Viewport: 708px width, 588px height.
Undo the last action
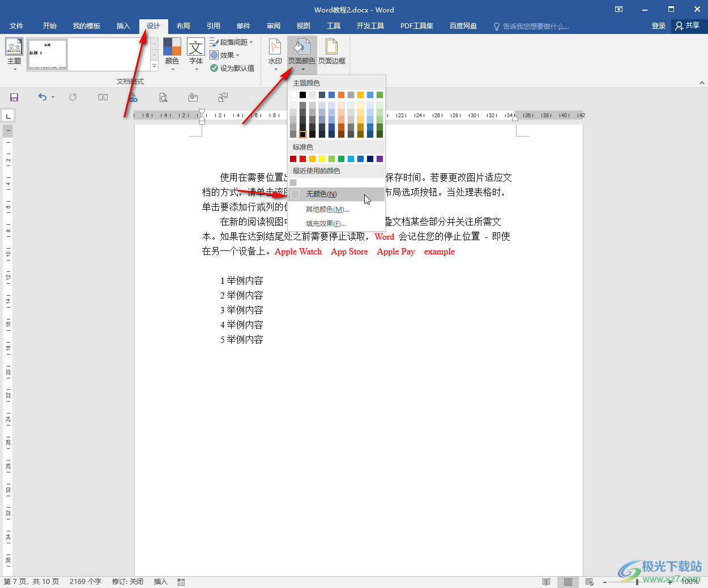click(x=42, y=97)
